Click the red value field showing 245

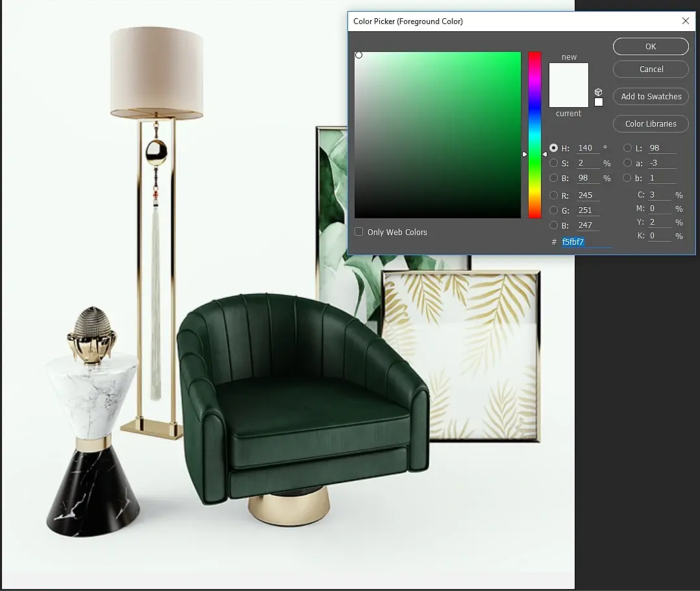coord(588,195)
